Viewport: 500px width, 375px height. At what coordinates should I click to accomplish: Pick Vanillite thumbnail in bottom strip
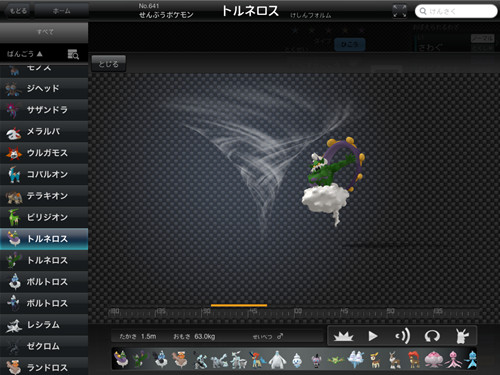296,360
